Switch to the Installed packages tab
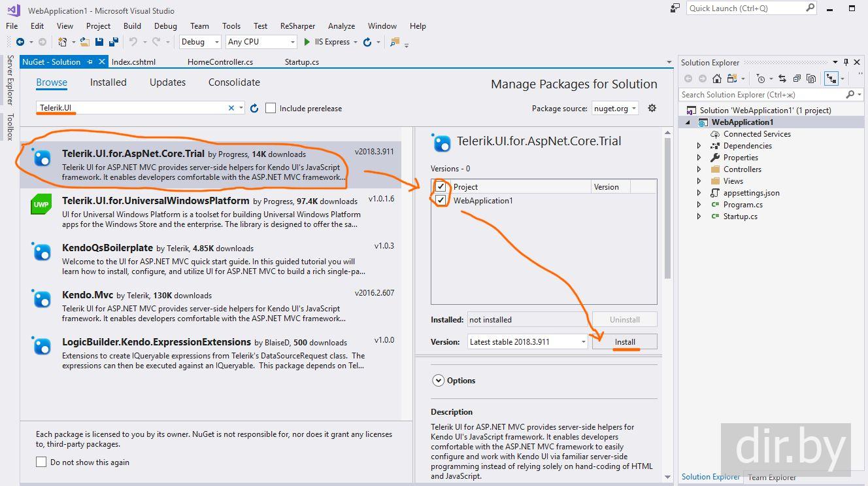 [108, 82]
